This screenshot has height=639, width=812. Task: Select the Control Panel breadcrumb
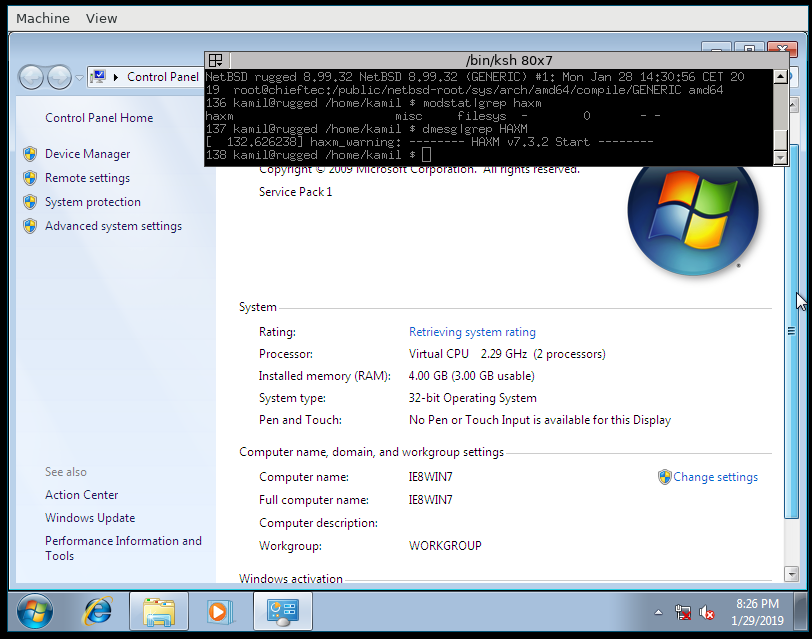point(163,77)
